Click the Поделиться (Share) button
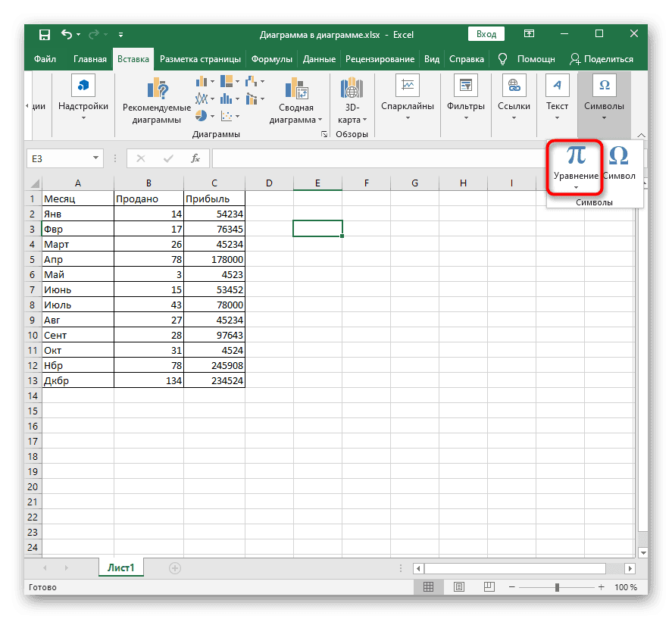This screenshot has width=672, height=619. [x=602, y=59]
